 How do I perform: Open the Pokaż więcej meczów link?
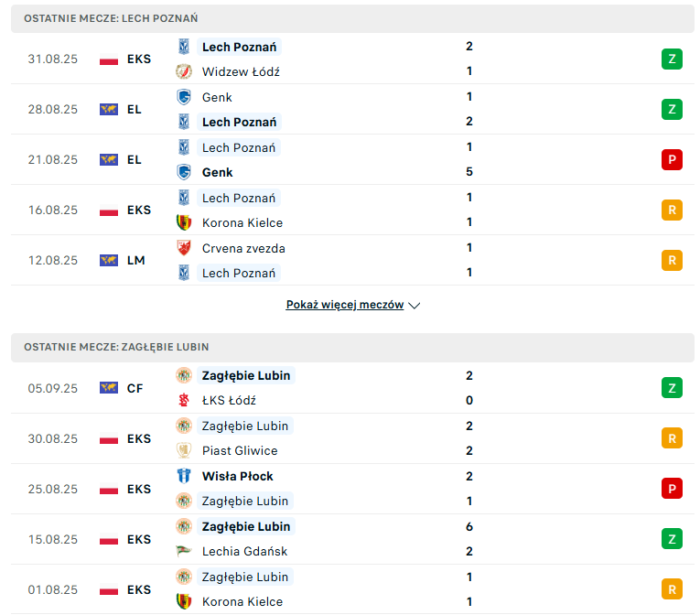[x=345, y=305]
